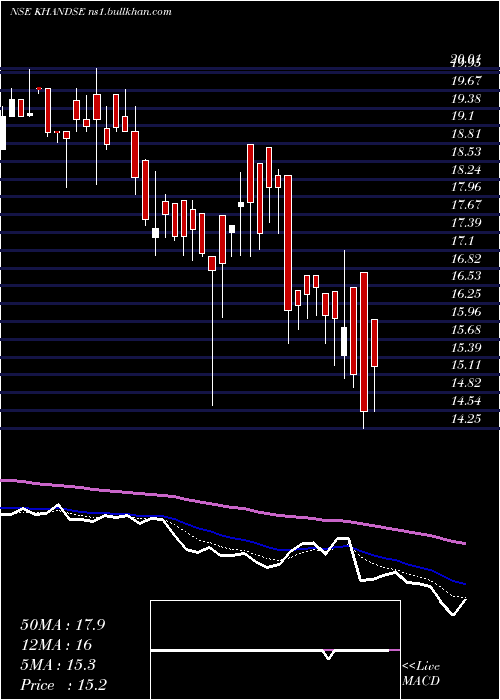Image resolution: width=500 pixels, height=700 pixels.
Task: Click the <<Live MACD label
Action: tap(421, 674)
